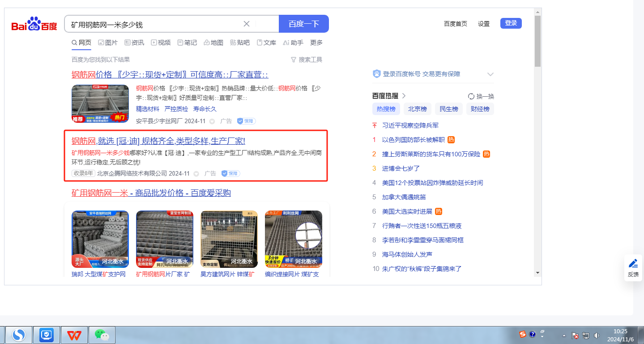Expand the 更多 menu
This screenshot has height=344, width=644.
click(316, 43)
